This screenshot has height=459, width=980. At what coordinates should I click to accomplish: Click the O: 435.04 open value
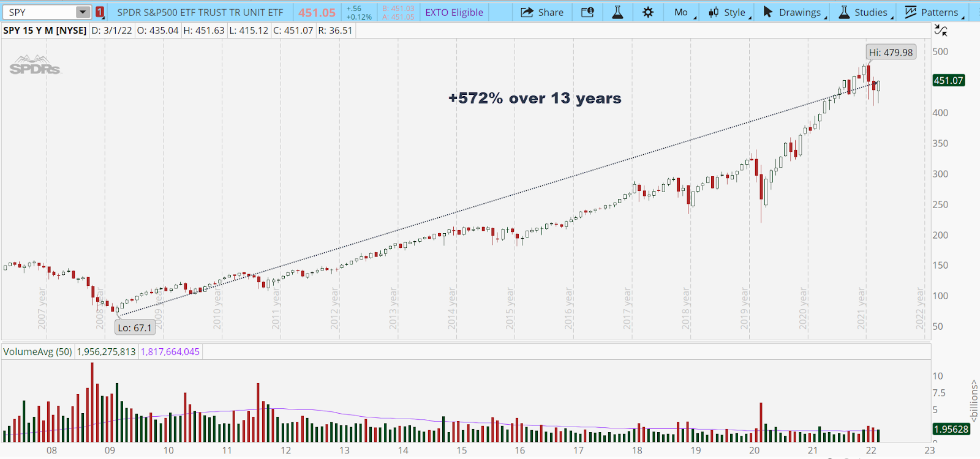click(x=157, y=30)
